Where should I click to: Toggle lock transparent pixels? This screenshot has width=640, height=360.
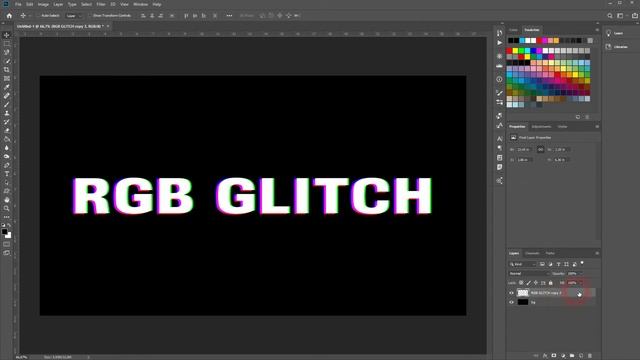coord(521,282)
